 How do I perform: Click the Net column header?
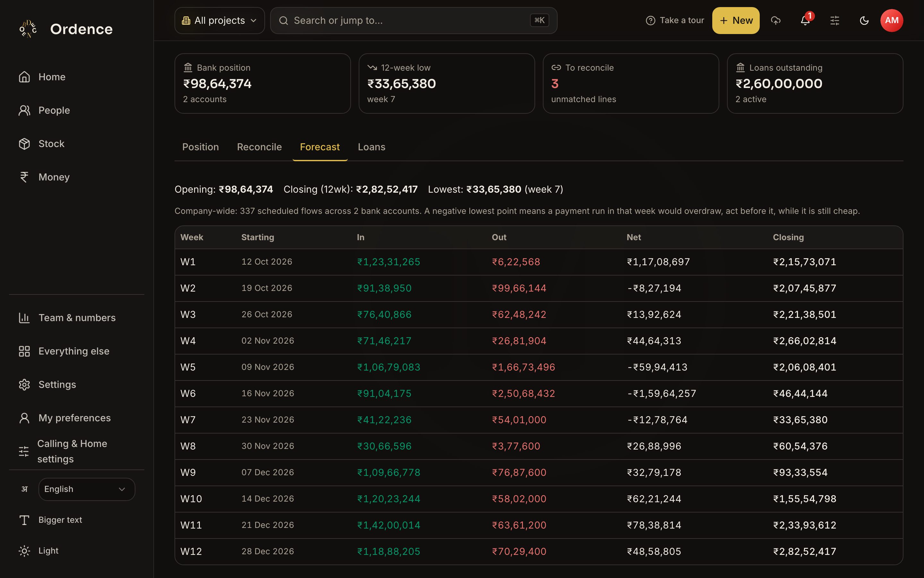[633, 237]
